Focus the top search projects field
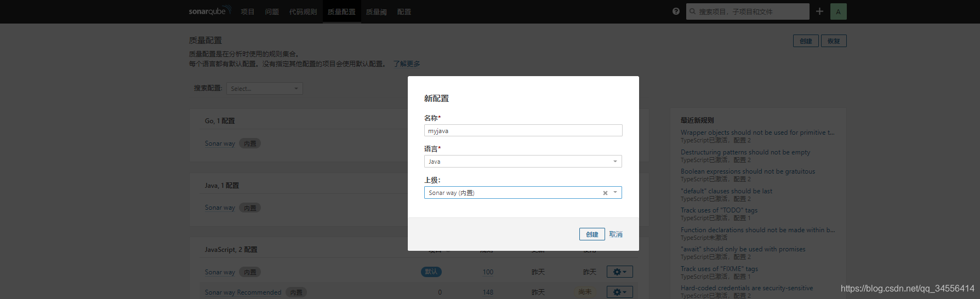This screenshot has height=299, width=980. 748,12
